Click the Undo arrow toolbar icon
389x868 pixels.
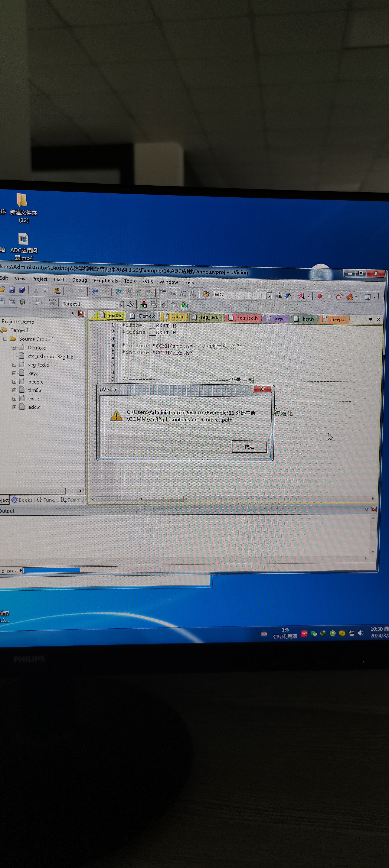coord(70,291)
